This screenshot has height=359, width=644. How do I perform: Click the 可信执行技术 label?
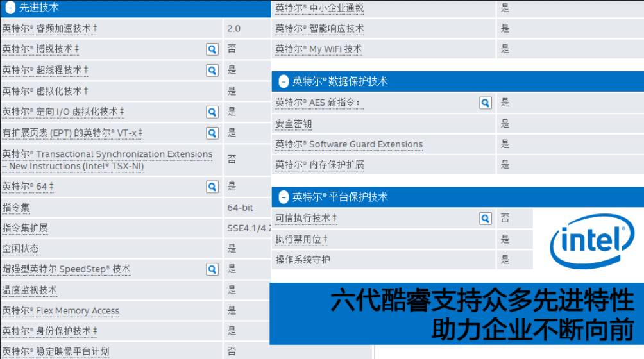(x=306, y=218)
